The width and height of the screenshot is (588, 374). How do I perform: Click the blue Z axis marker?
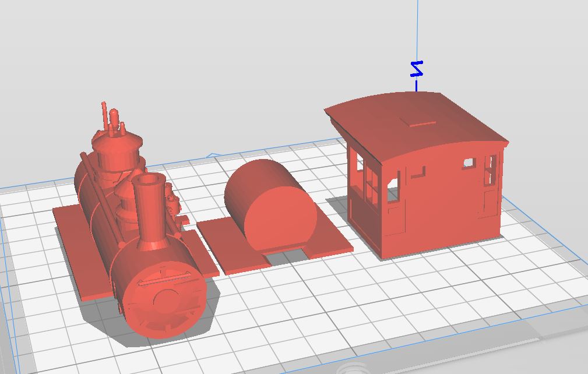click(417, 69)
